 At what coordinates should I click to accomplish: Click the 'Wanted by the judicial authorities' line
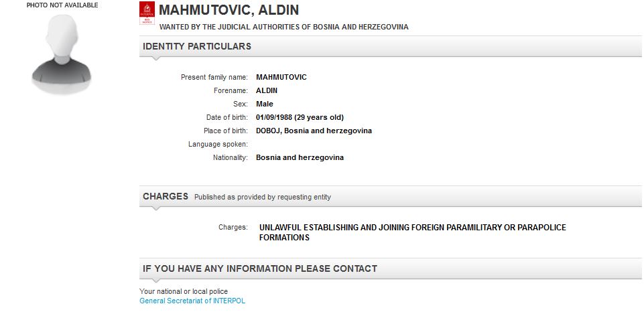coord(283,27)
